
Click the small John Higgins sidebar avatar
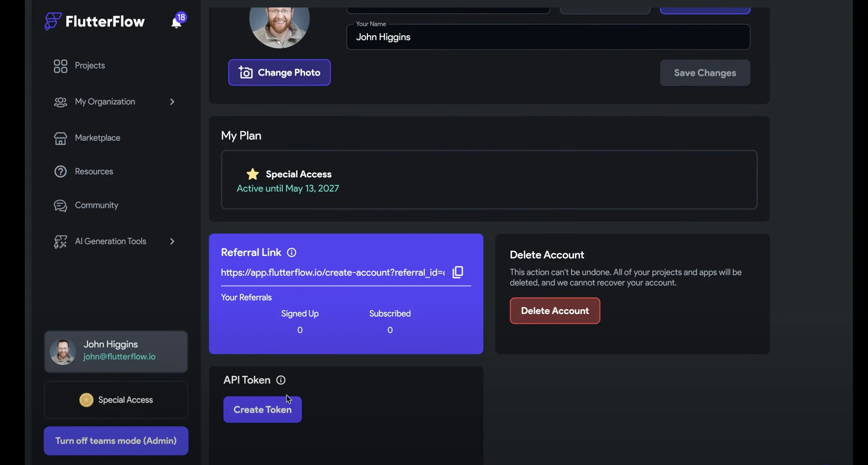pyautogui.click(x=63, y=352)
